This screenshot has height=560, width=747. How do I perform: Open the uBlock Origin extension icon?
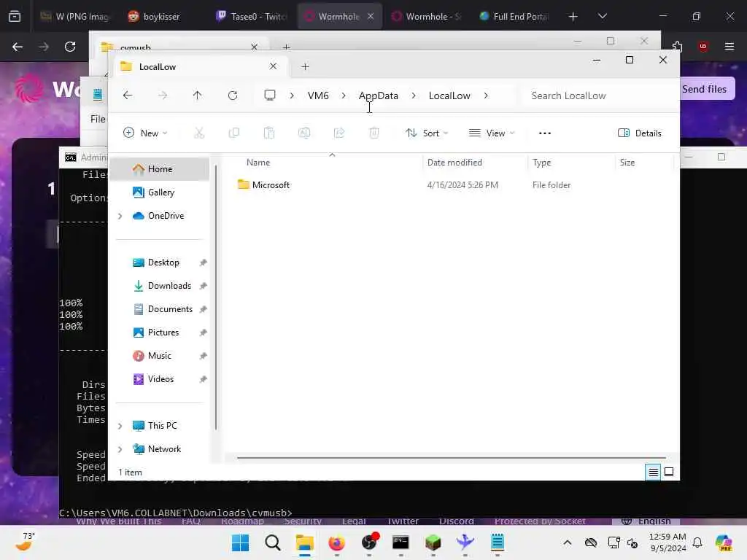coord(703,46)
